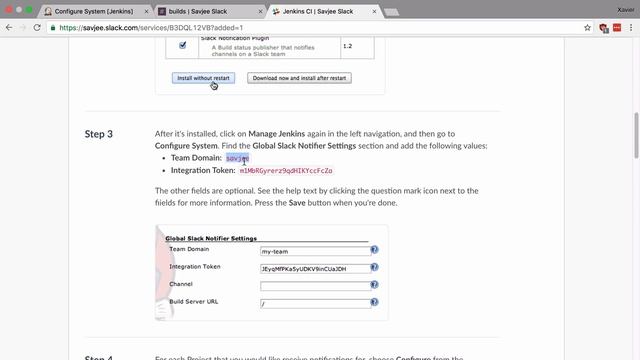Open the red shield extension icon

pos(603,28)
